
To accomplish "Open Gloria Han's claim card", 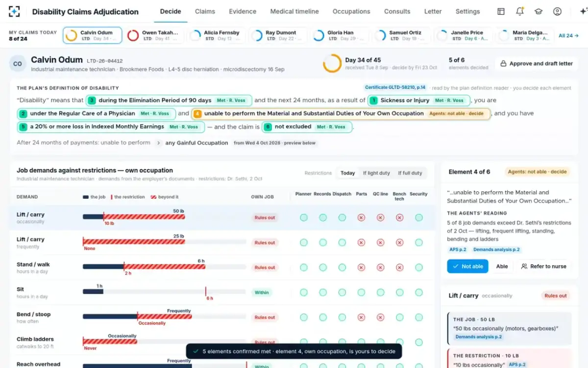I will 340,35.
